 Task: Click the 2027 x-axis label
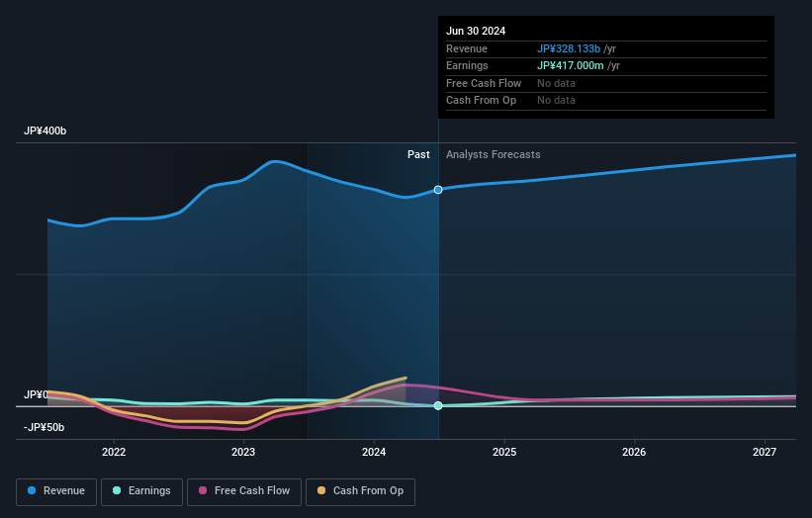[764, 453]
